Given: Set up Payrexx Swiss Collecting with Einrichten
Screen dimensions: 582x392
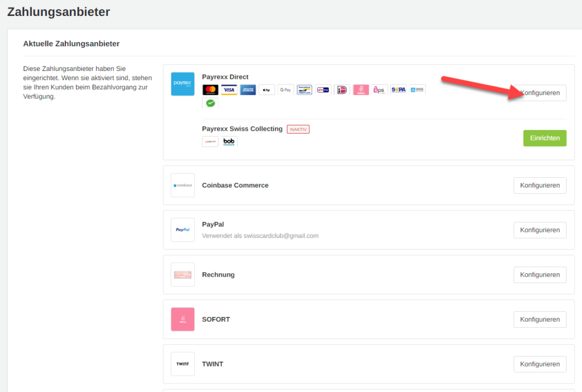Looking at the screenshot, I should (544, 138).
